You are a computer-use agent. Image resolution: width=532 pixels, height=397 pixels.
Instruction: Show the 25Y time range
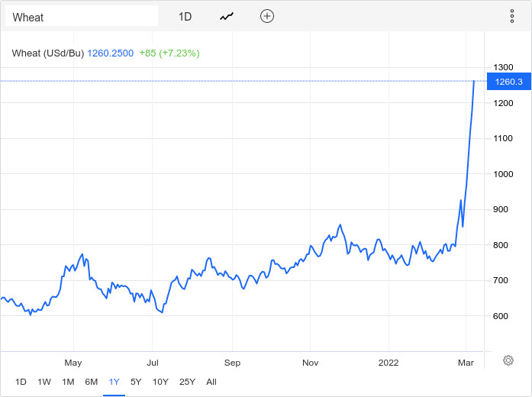click(x=187, y=382)
